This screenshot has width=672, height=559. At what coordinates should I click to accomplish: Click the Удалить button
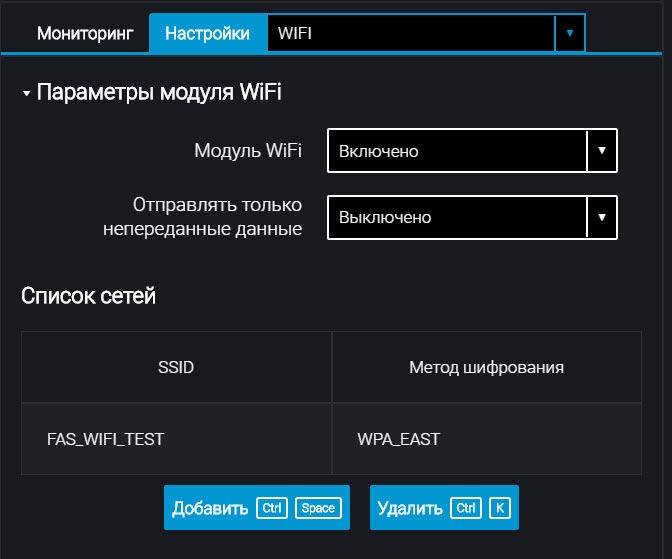click(x=444, y=508)
